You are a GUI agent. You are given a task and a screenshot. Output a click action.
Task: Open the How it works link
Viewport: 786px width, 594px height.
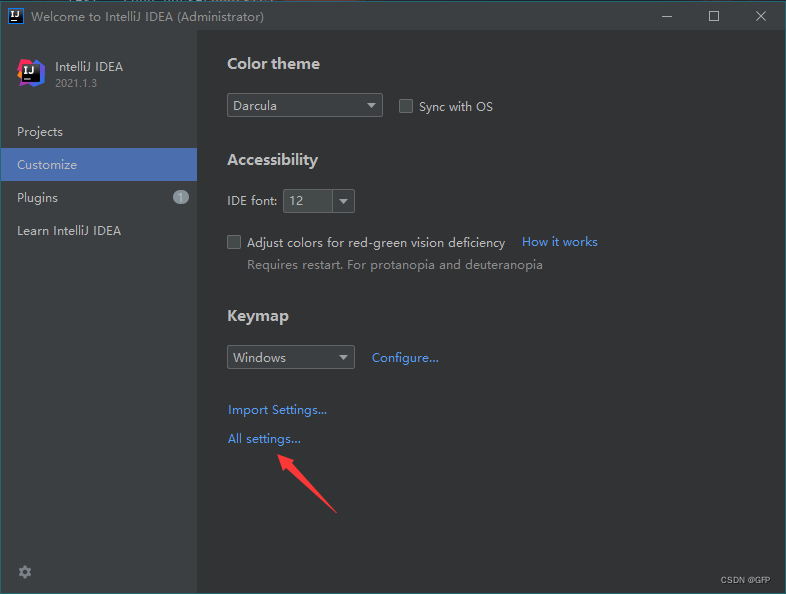tap(559, 242)
